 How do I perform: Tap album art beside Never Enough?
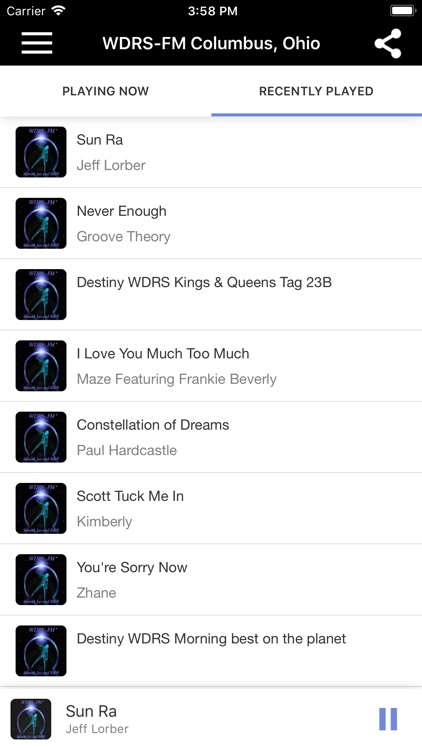tap(41, 223)
